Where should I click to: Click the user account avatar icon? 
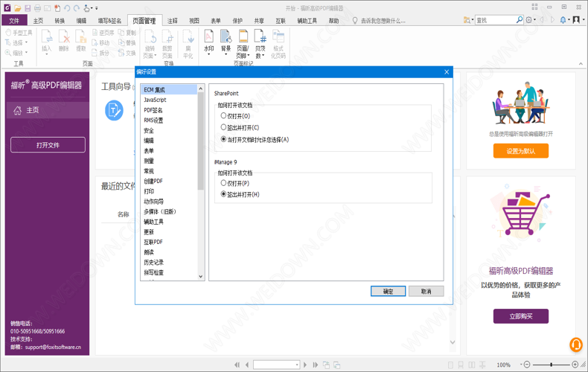[x=576, y=20]
